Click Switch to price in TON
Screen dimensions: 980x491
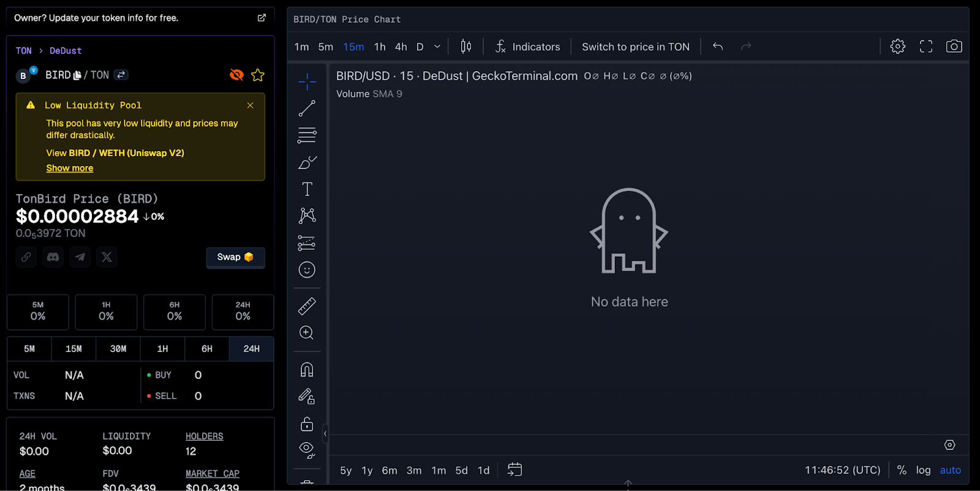click(636, 47)
